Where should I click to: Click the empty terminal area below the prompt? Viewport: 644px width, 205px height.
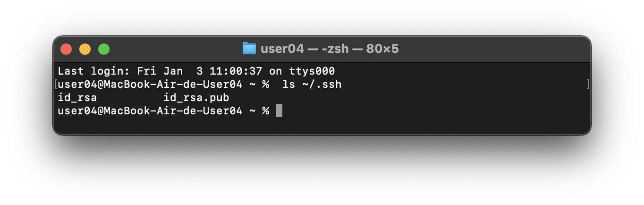point(321,125)
